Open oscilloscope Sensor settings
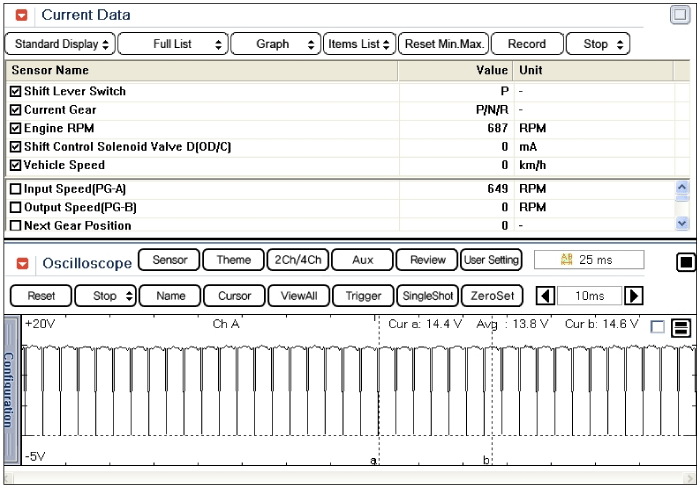The height and width of the screenshot is (487, 700). pos(169,260)
